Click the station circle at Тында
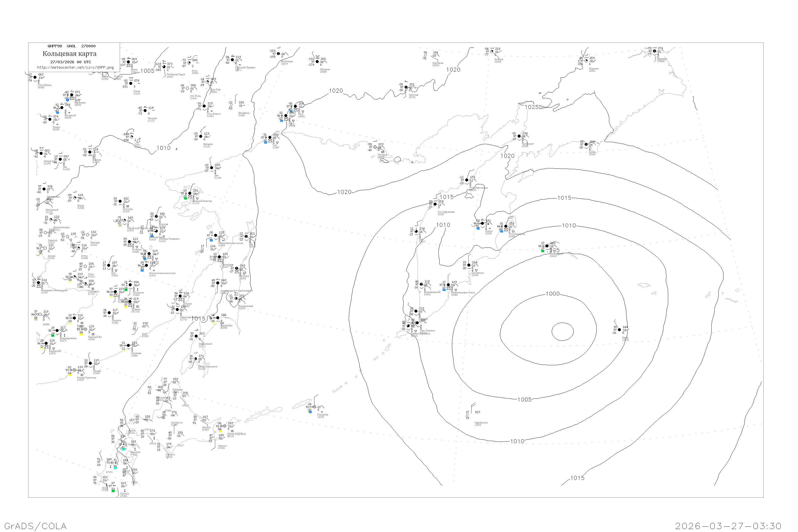Viewport: 798px width, 532px height. 50,119
